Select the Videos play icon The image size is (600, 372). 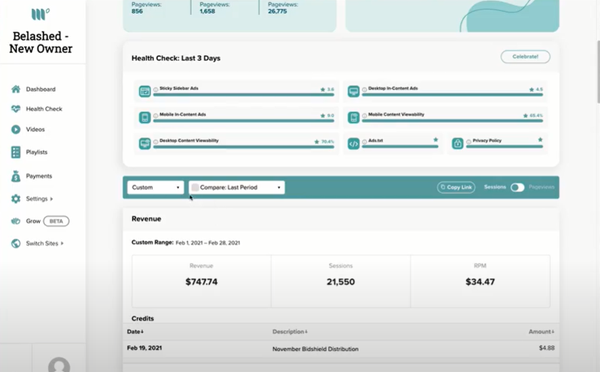[x=16, y=129]
